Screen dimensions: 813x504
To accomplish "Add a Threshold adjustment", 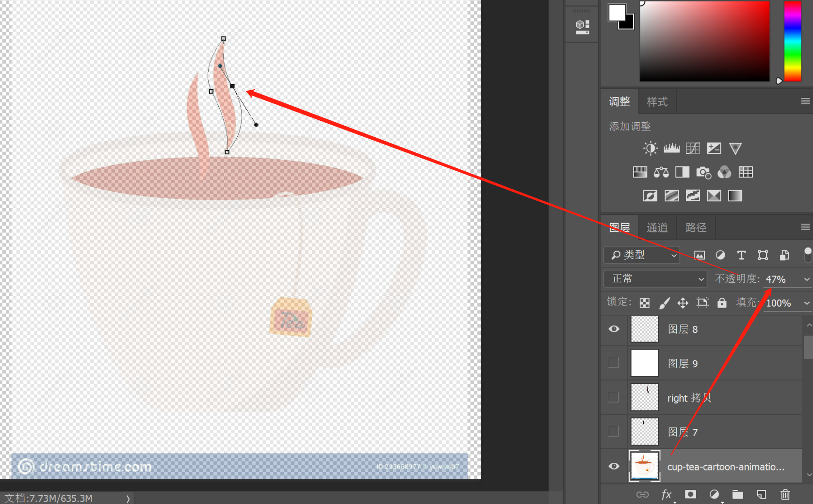I will 693,195.
